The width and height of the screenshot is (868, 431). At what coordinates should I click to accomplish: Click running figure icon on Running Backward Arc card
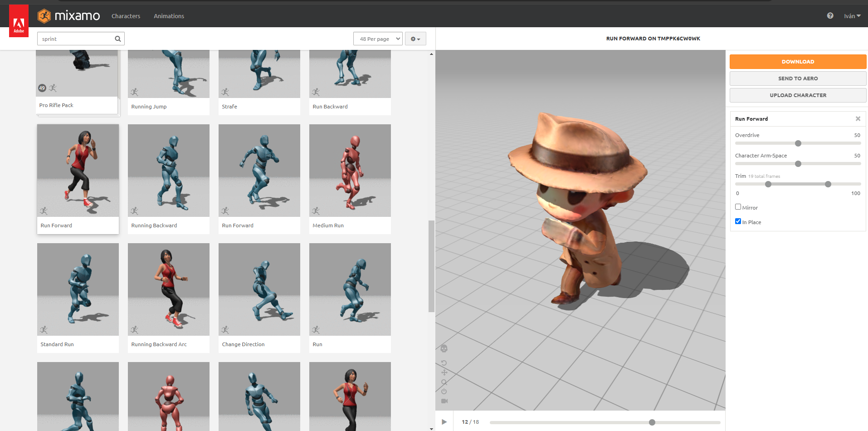[134, 330]
